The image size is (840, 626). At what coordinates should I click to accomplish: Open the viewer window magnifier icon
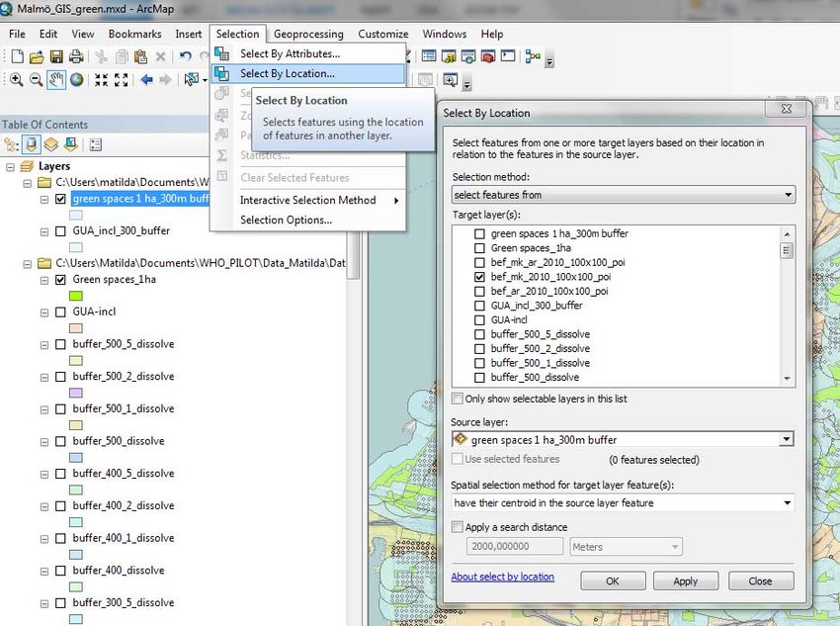tap(450, 80)
